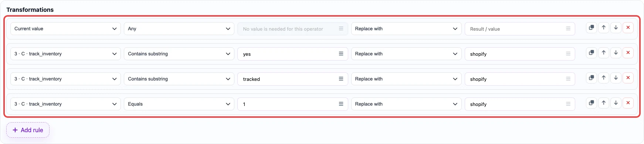Delete the 'yes' substring rule
Viewport: 644px width, 144px height.
(628, 53)
